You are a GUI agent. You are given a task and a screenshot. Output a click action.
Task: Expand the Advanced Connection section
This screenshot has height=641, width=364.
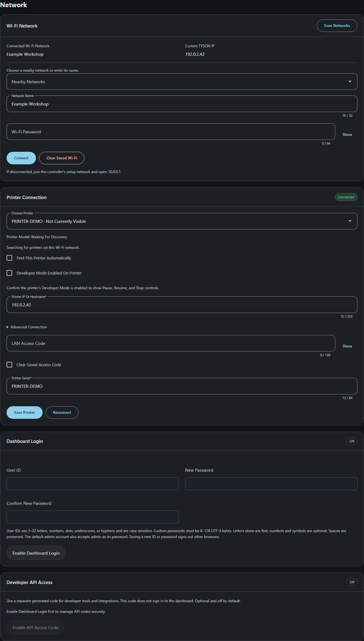[x=27, y=327]
